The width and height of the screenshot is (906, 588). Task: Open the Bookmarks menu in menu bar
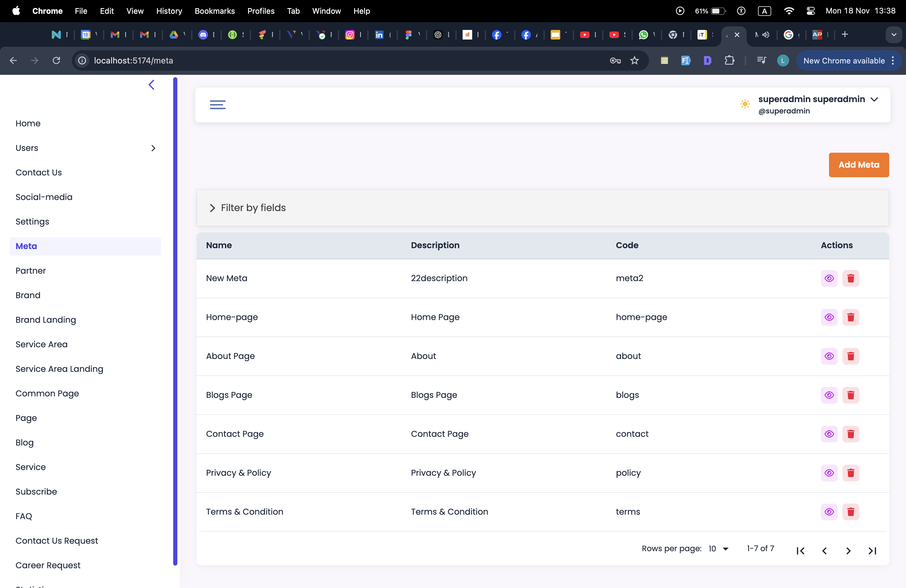click(x=215, y=11)
